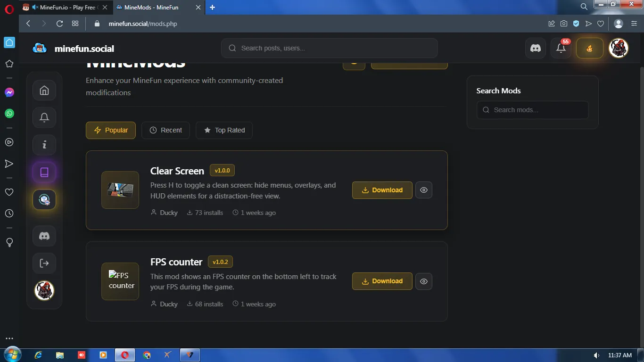Preview Clear Screen mod with eye icon
Image resolution: width=644 pixels, height=362 pixels.
pyautogui.click(x=424, y=190)
